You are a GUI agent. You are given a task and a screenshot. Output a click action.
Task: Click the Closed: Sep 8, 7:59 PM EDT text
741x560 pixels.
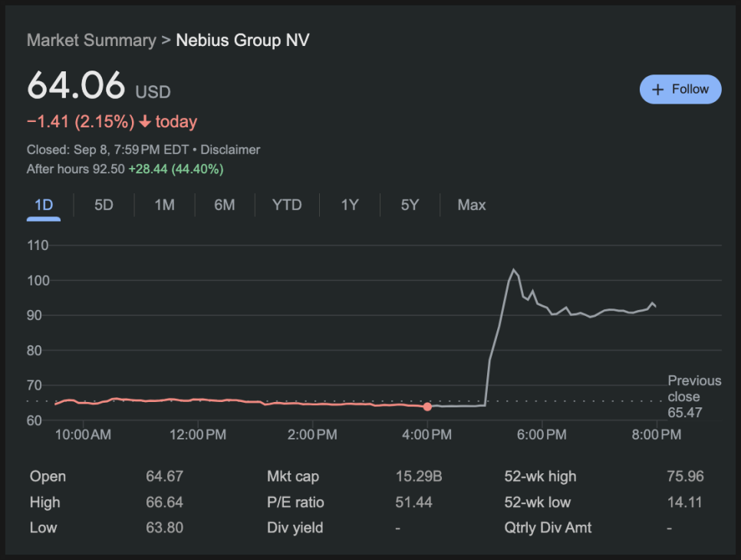click(x=107, y=150)
